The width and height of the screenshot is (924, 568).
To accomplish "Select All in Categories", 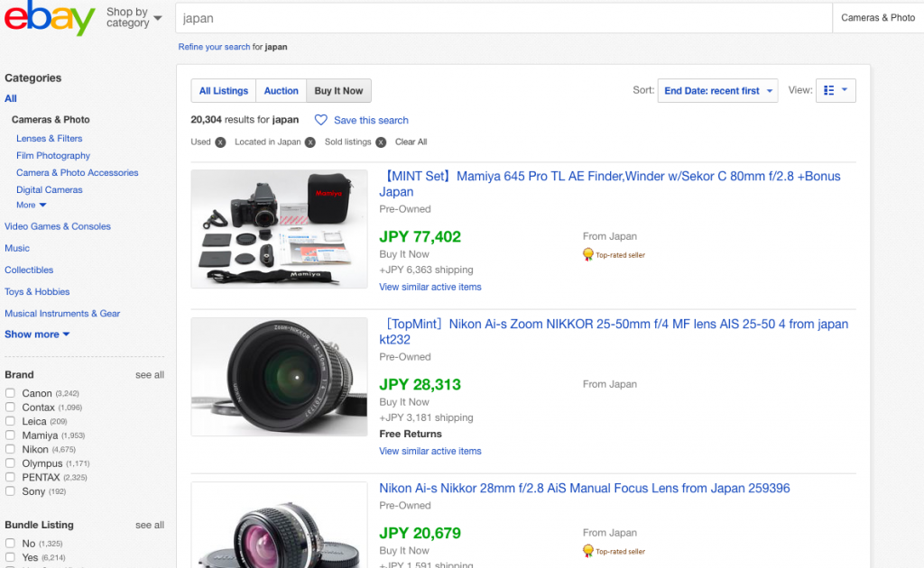I will pos(11,98).
